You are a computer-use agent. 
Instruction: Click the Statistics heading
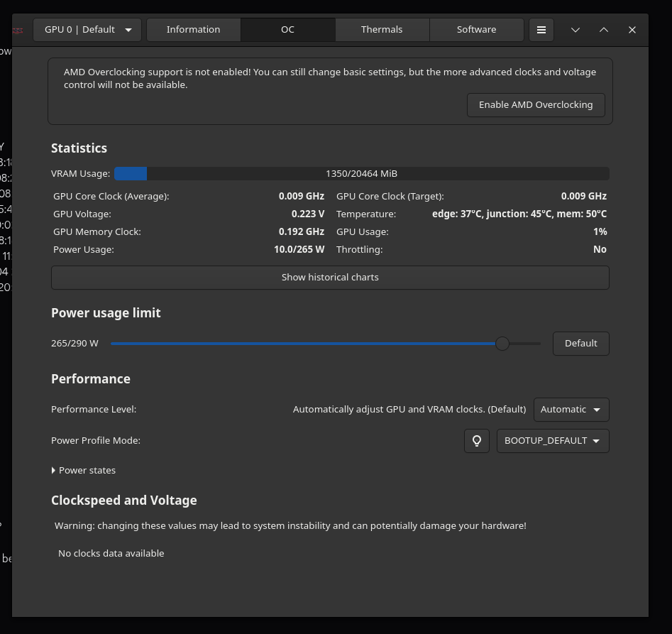(79, 148)
